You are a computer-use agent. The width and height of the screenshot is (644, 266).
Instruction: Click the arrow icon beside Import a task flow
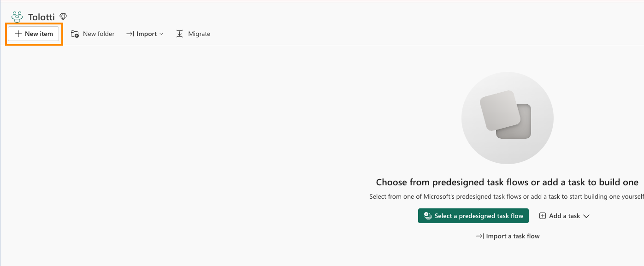pyautogui.click(x=480, y=236)
